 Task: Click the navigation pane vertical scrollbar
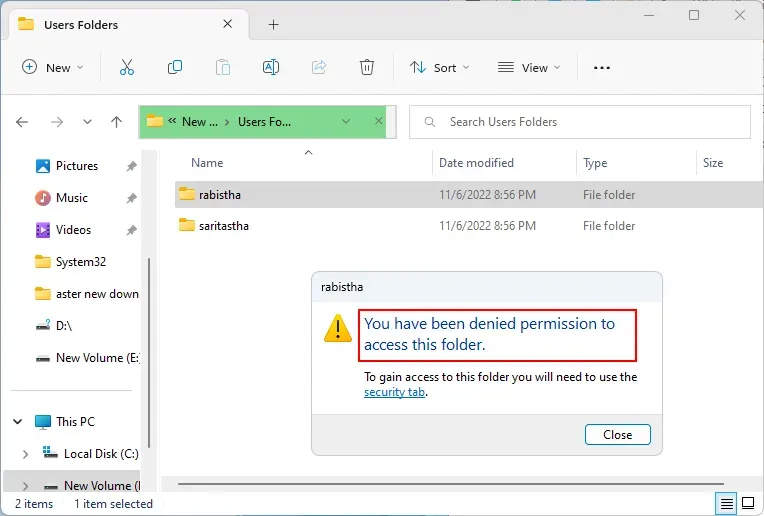[x=149, y=353]
